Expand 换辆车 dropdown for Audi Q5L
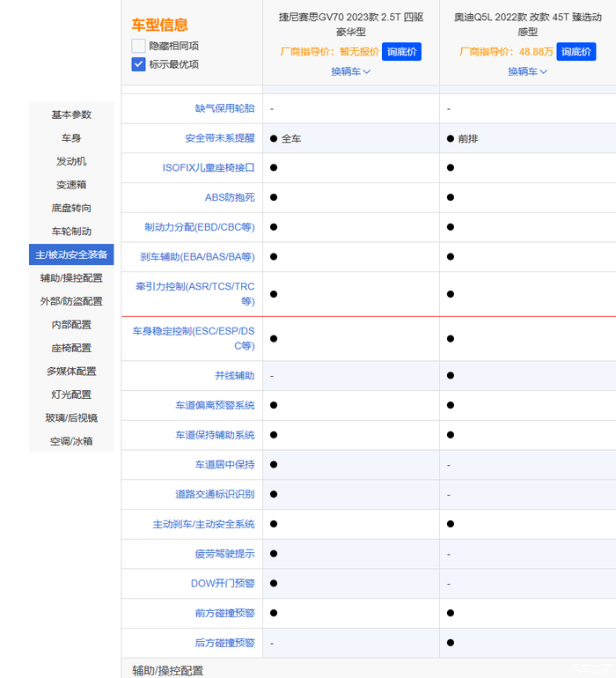The width and height of the screenshot is (616, 678). point(527,71)
